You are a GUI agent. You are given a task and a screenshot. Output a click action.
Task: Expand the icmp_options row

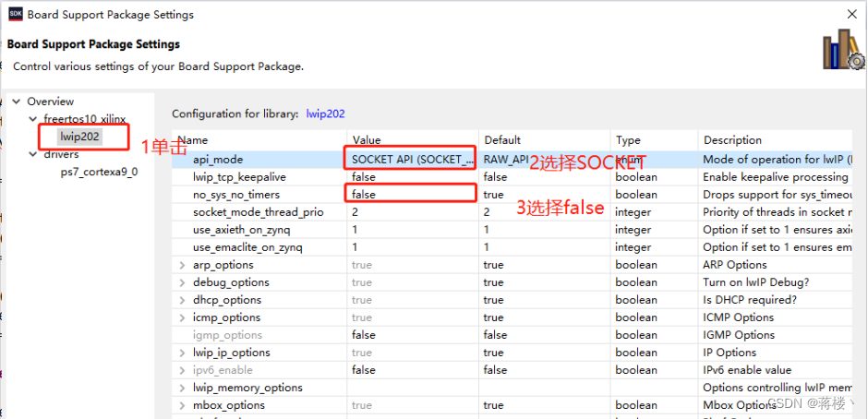[x=182, y=317]
